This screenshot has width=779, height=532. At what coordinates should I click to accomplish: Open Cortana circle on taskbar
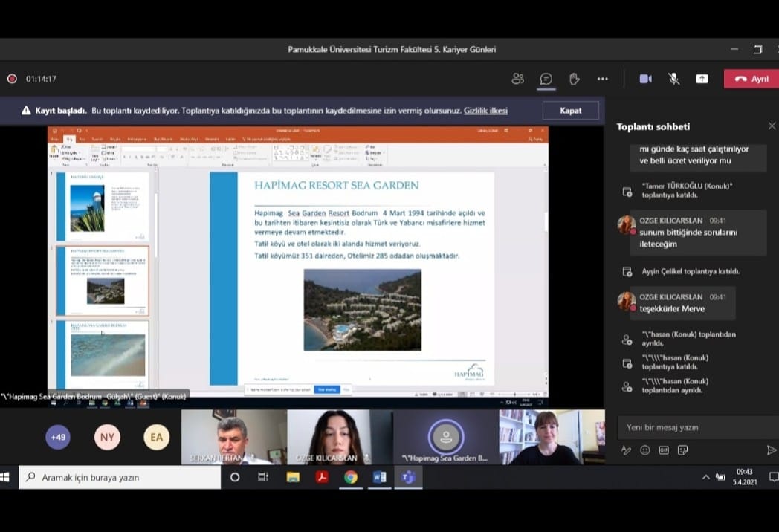tap(235, 477)
